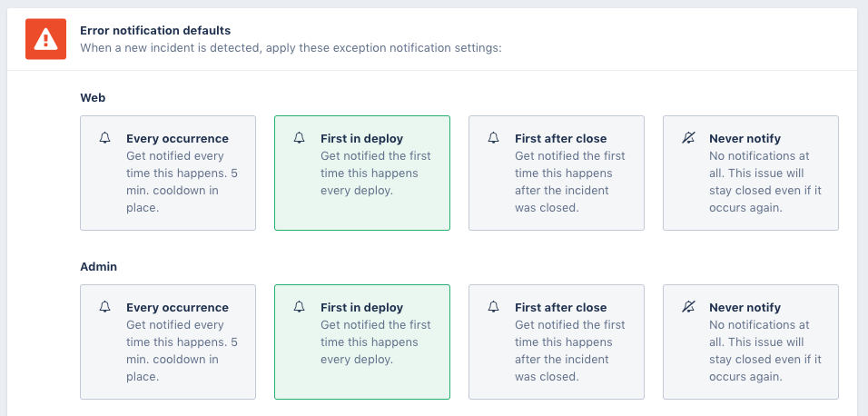
Task: Click bell icon in Admin First after close card
Action: point(494,308)
